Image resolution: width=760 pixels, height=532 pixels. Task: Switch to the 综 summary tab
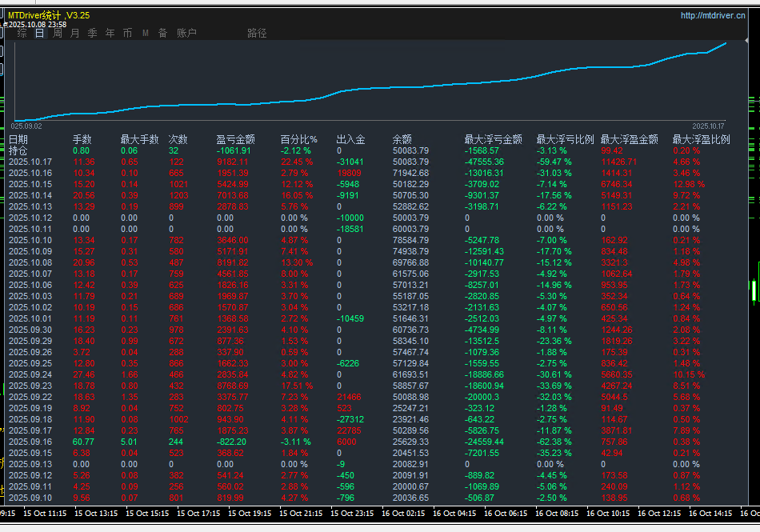tap(22, 34)
